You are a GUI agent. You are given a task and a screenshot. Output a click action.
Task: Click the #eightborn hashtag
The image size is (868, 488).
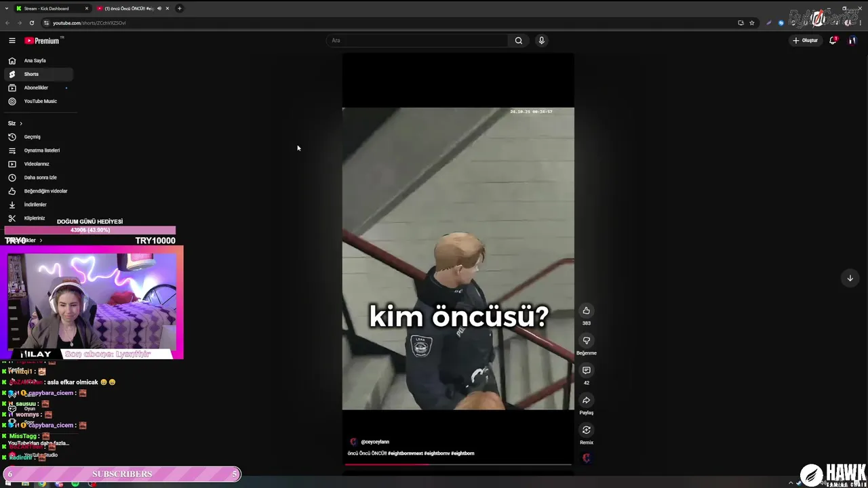tap(462, 453)
